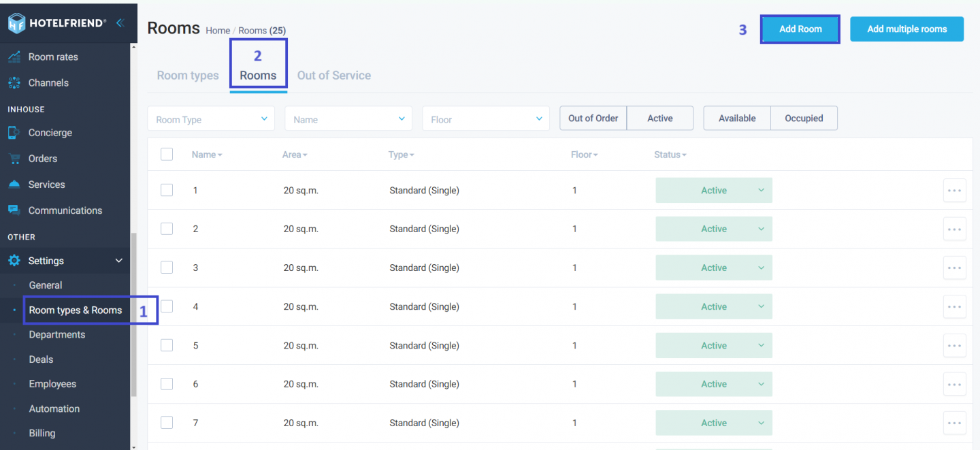Collapse the sidebar with double-chevron icon

[x=120, y=23]
